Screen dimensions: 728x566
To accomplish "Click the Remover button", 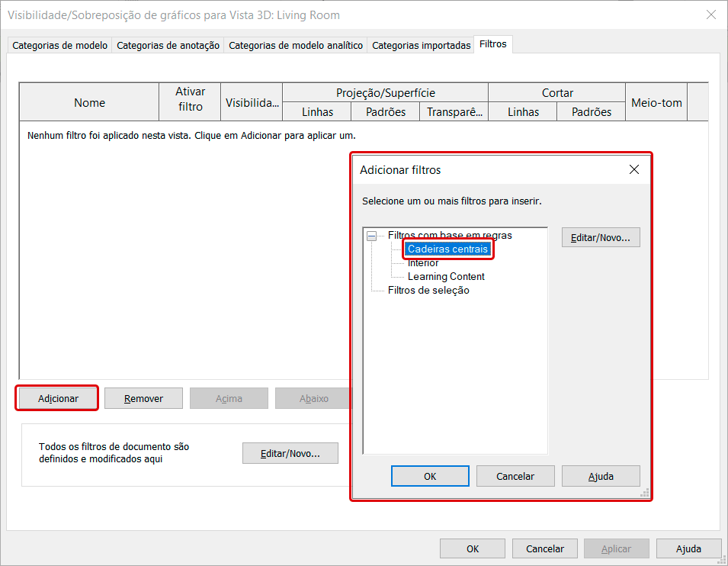I will [x=144, y=398].
